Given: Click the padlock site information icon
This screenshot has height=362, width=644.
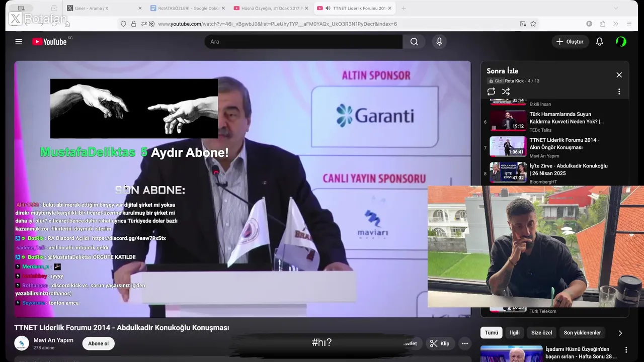Looking at the screenshot, I should coord(134,24).
